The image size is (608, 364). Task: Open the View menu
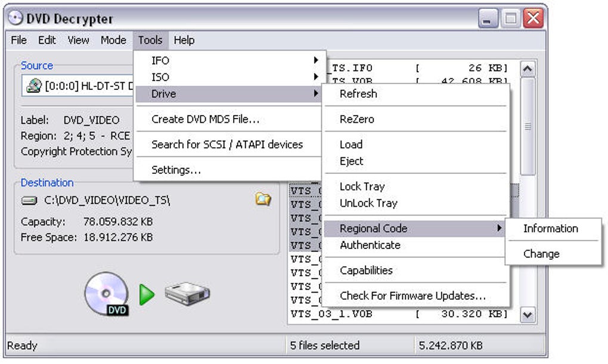pyautogui.click(x=78, y=41)
